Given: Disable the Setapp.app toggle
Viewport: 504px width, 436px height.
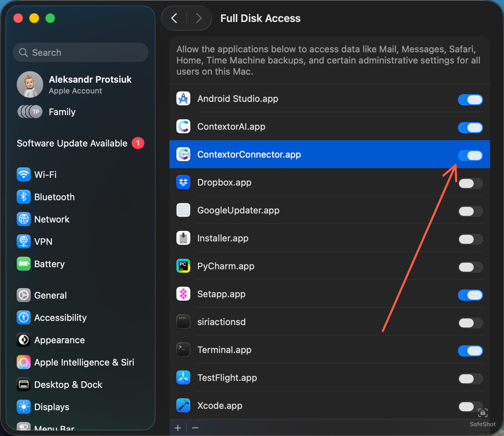Looking at the screenshot, I should tap(470, 295).
